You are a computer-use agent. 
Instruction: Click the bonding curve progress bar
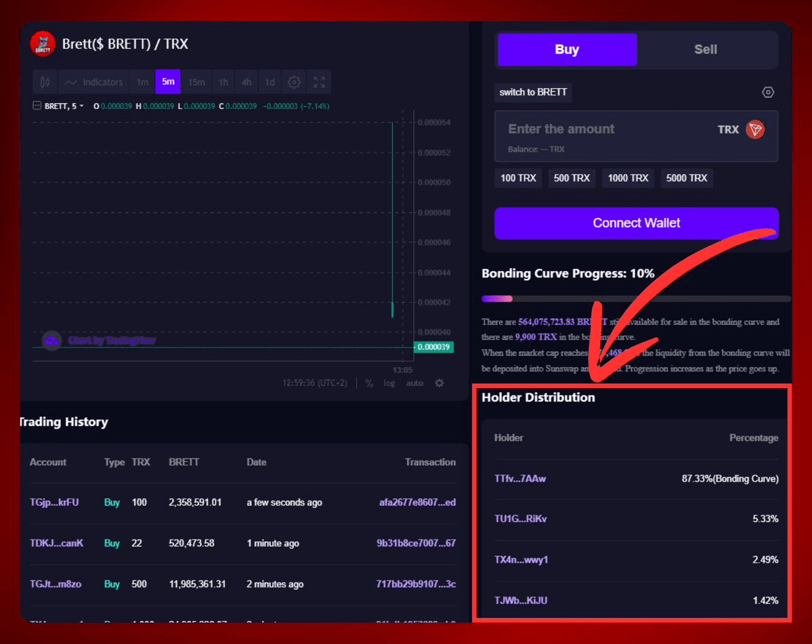636,299
